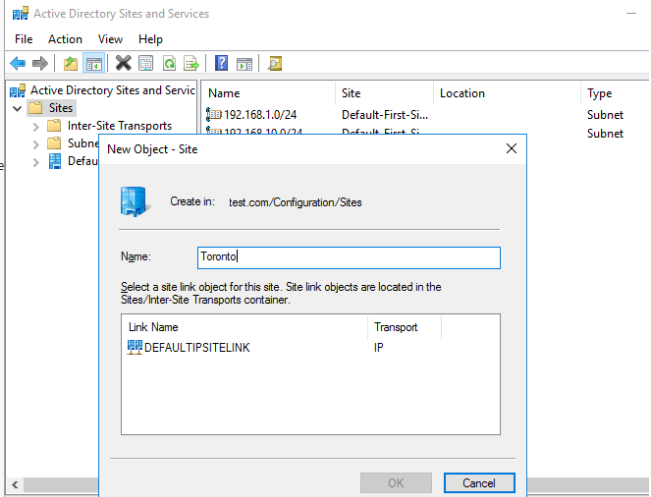Open the Help menu
This screenshot has height=497, width=651.
(x=150, y=39)
